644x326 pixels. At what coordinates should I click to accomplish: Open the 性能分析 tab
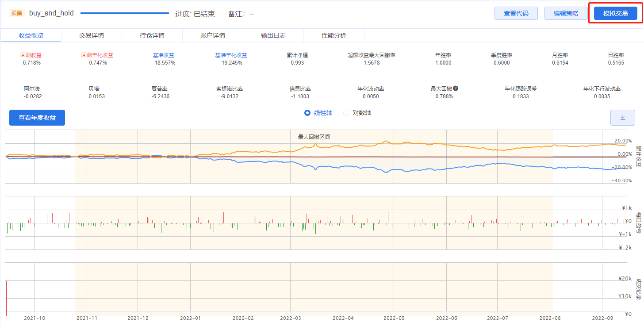coord(334,35)
